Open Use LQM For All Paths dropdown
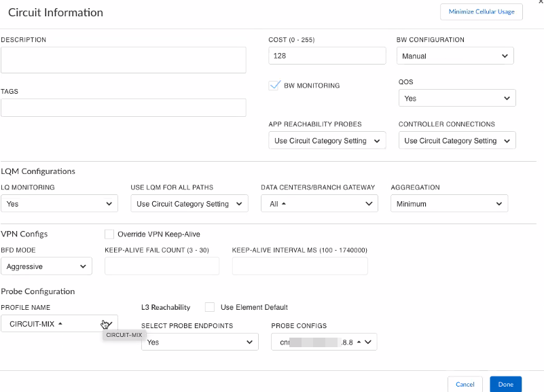Viewport: 544px width, 392px height. pyautogui.click(x=189, y=204)
